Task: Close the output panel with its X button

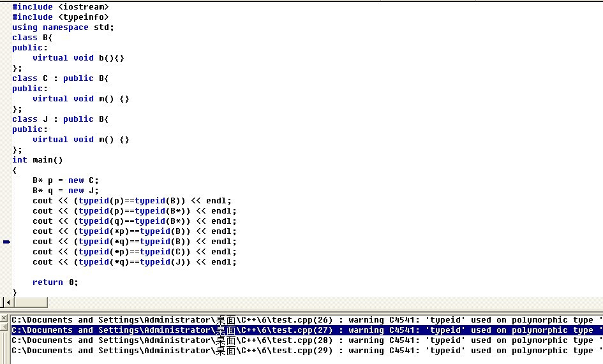Action: pos(4,318)
